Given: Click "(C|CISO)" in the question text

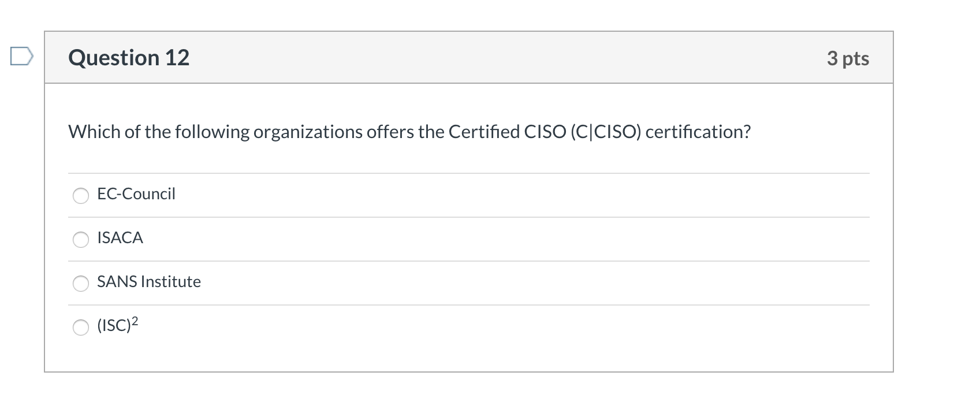Looking at the screenshot, I should 605,132.
